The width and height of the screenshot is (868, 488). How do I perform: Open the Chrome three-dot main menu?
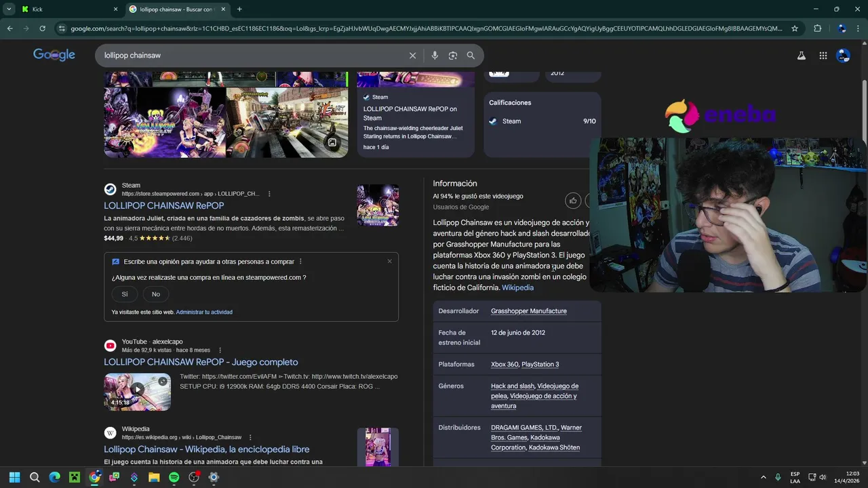pyautogui.click(x=859, y=28)
